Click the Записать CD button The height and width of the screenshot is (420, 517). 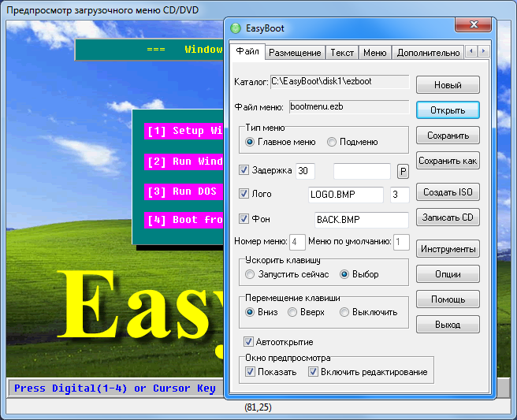(x=448, y=217)
